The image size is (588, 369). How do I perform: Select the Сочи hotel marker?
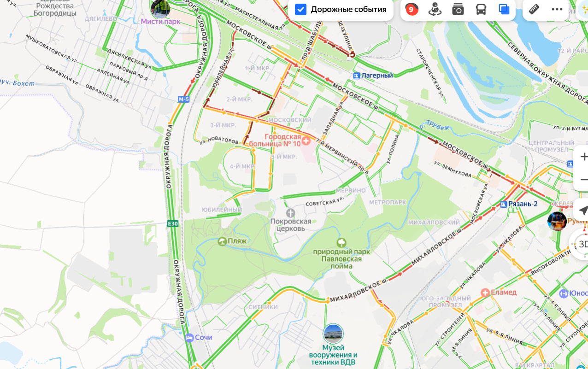[x=189, y=338]
